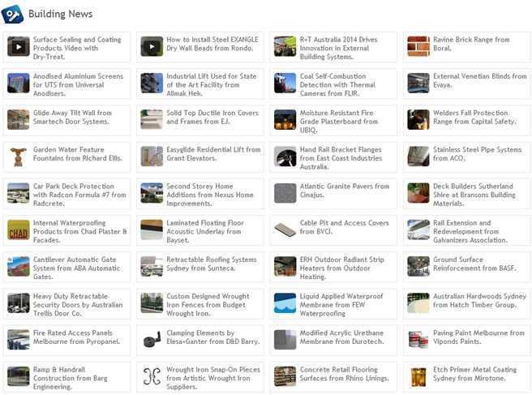Open Rail Extension and Redevelopment article link
The width and height of the screenshot is (532, 395).
tap(470, 231)
